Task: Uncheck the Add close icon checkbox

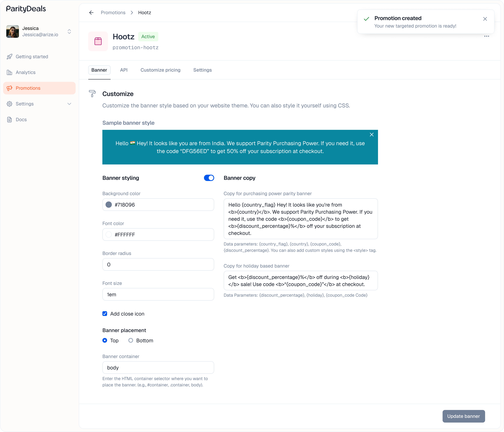Action: 105,314
